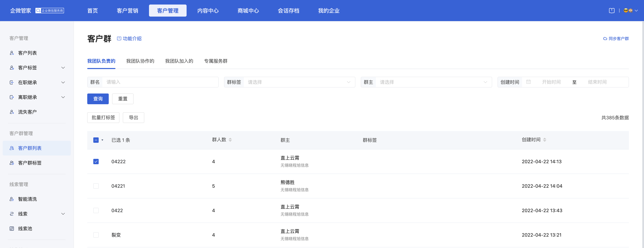Click the 离职继承 sidebar icon
644x248 pixels.
pos(12,97)
